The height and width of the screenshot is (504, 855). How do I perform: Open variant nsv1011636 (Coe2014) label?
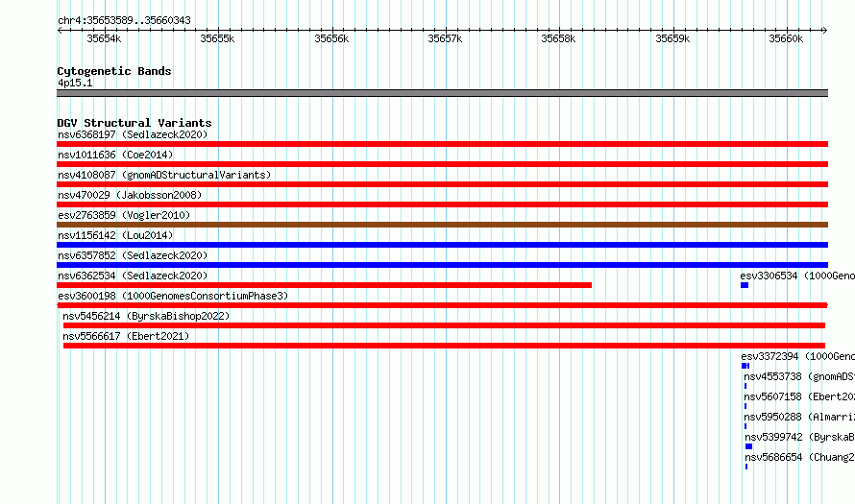(x=115, y=155)
